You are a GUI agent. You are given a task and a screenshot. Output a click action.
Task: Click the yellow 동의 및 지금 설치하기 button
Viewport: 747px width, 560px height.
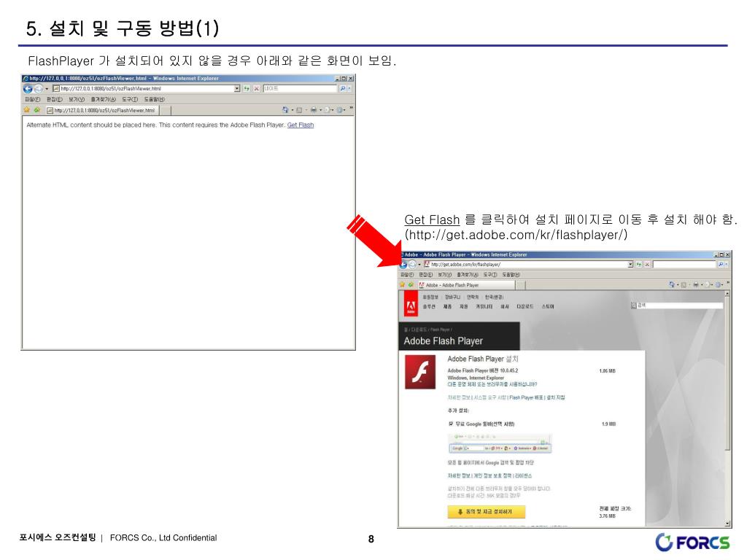486,512
